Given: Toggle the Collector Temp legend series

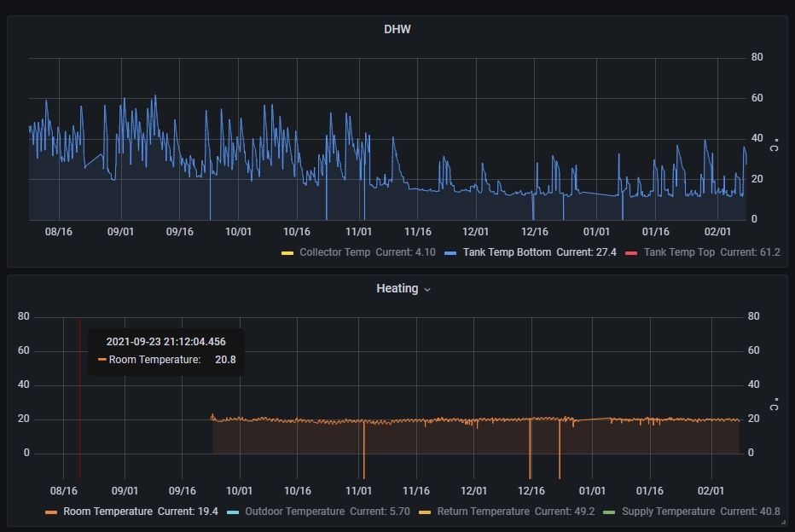Looking at the screenshot, I should point(334,252).
